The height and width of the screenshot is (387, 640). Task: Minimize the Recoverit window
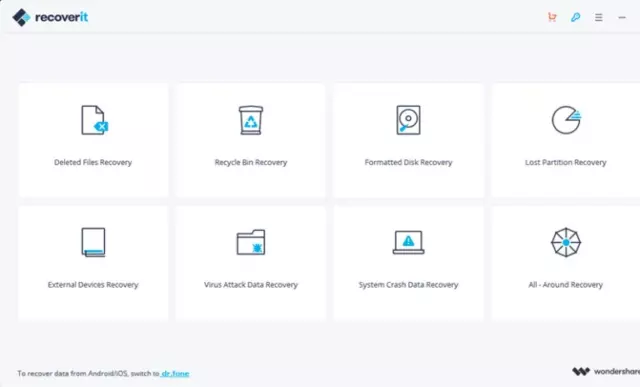pos(622,18)
